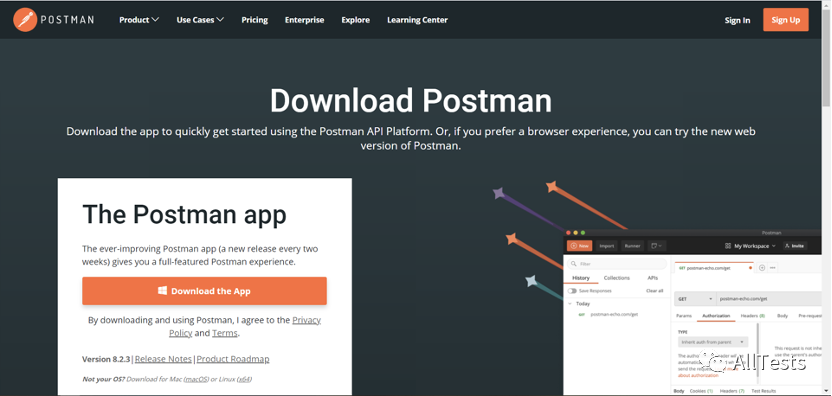Click the Postman logo in the header

(53, 20)
